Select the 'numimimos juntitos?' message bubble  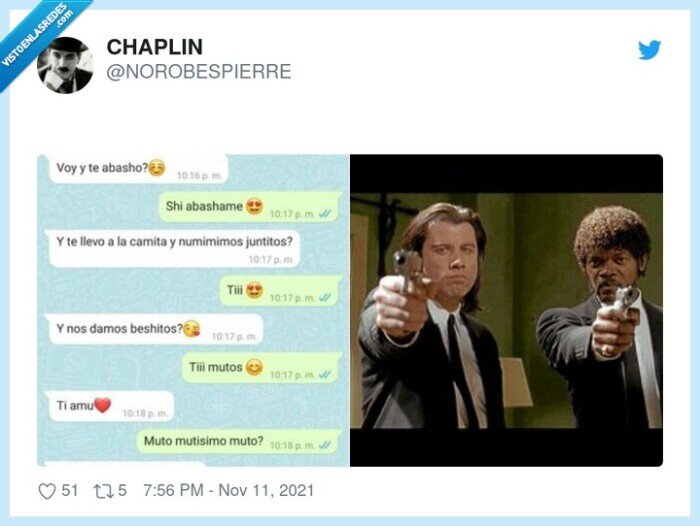point(175,249)
